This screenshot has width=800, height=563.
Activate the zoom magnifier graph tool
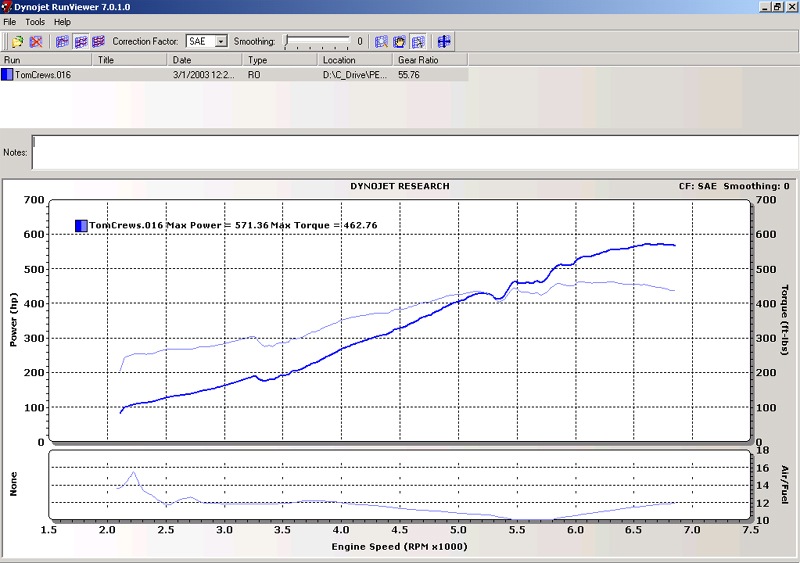click(381, 41)
